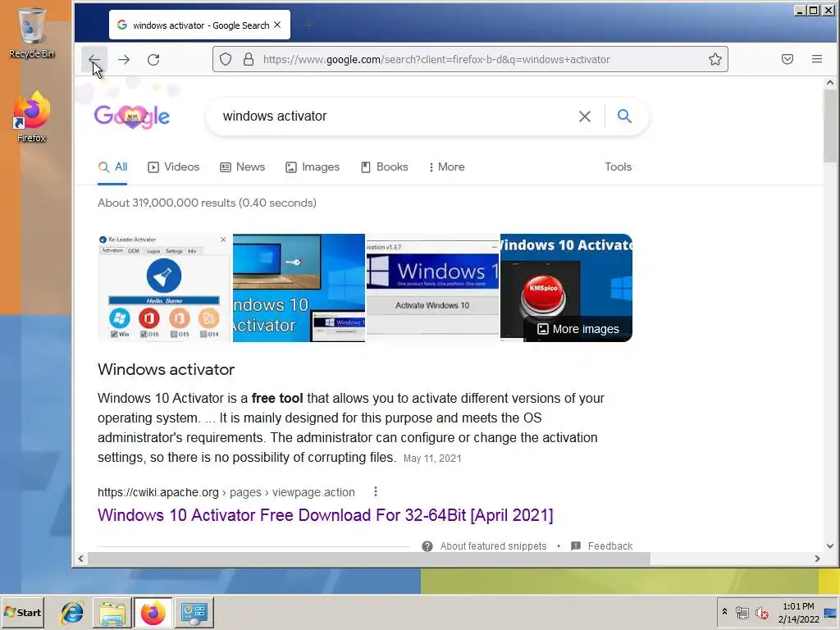Click the forward navigation arrow

click(x=124, y=59)
